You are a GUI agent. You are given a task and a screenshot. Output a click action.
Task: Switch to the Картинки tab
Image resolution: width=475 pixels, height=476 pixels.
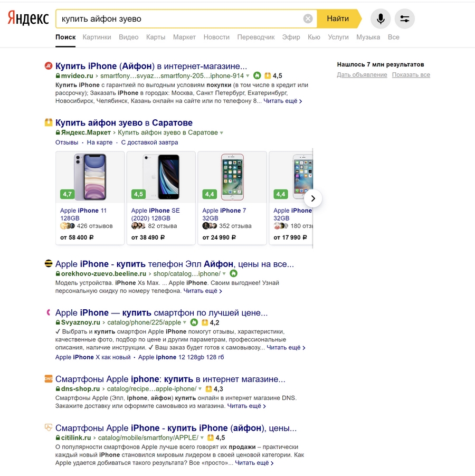click(97, 37)
